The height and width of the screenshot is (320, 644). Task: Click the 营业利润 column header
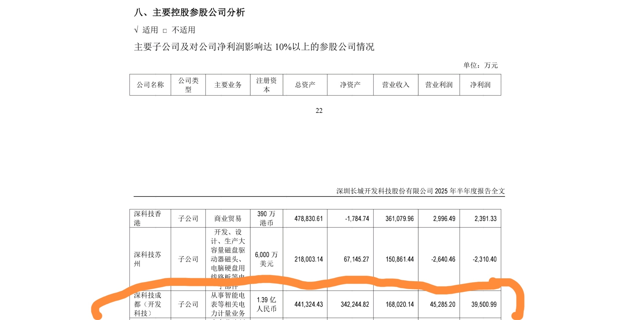pos(439,85)
